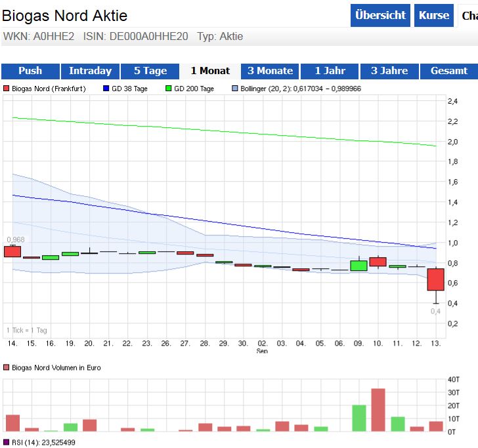Open the Übersicht tab
This screenshot has height=448, width=478.
point(380,15)
